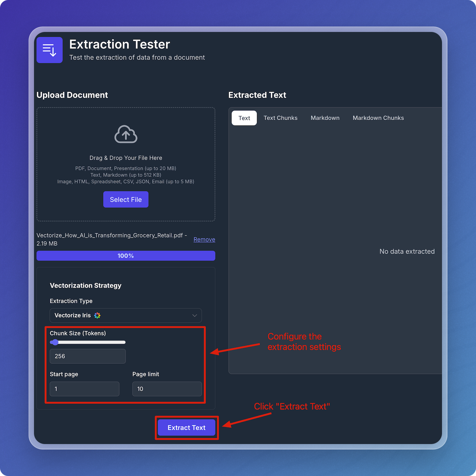Screen dimensions: 476x476
Task: Click the subtitle about testing extraction
Action: pyautogui.click(x=137, y=57)
